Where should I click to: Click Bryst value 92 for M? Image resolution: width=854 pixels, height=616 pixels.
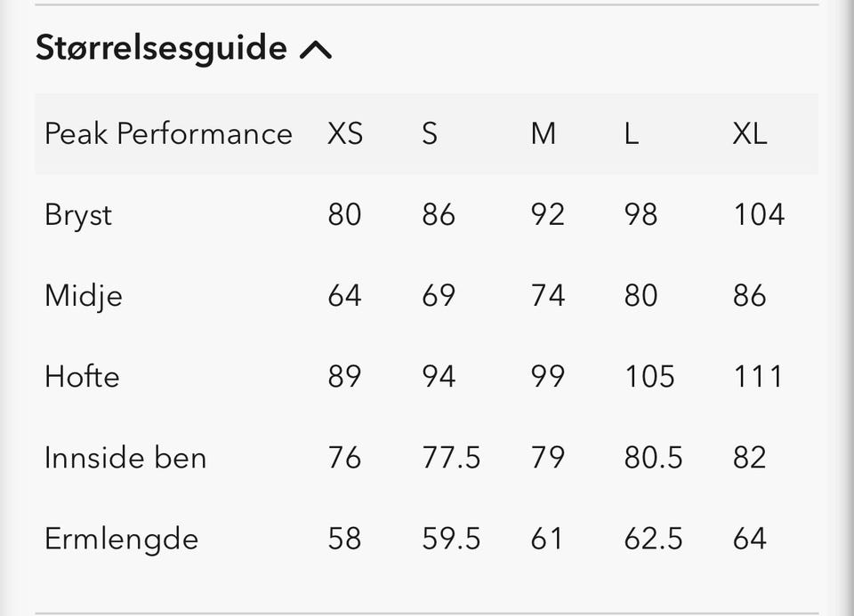[x=547, y=214]
